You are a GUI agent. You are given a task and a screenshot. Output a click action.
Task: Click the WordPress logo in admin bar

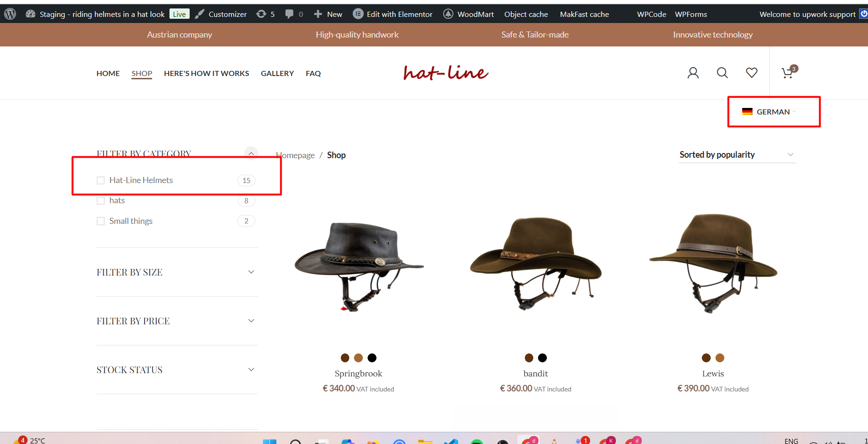[x=10, y=14]
